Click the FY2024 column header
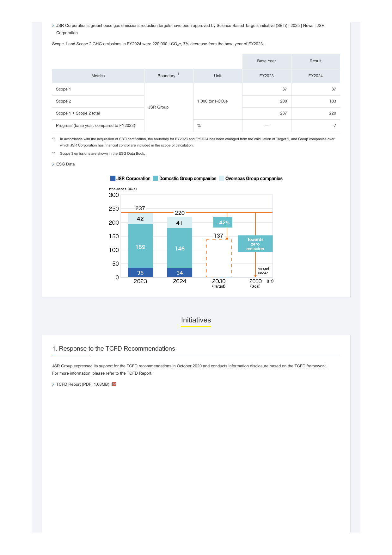Viewport: 392px width, 555px height. (315, 76)
